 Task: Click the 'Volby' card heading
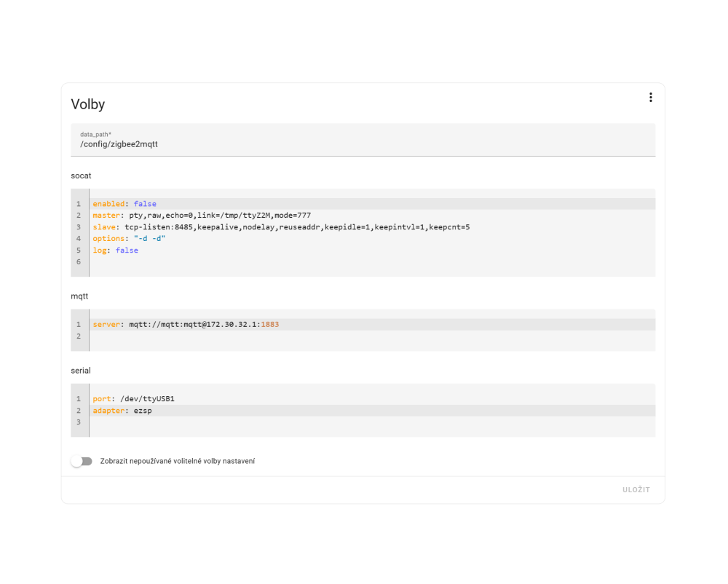[x=88, y=104]
